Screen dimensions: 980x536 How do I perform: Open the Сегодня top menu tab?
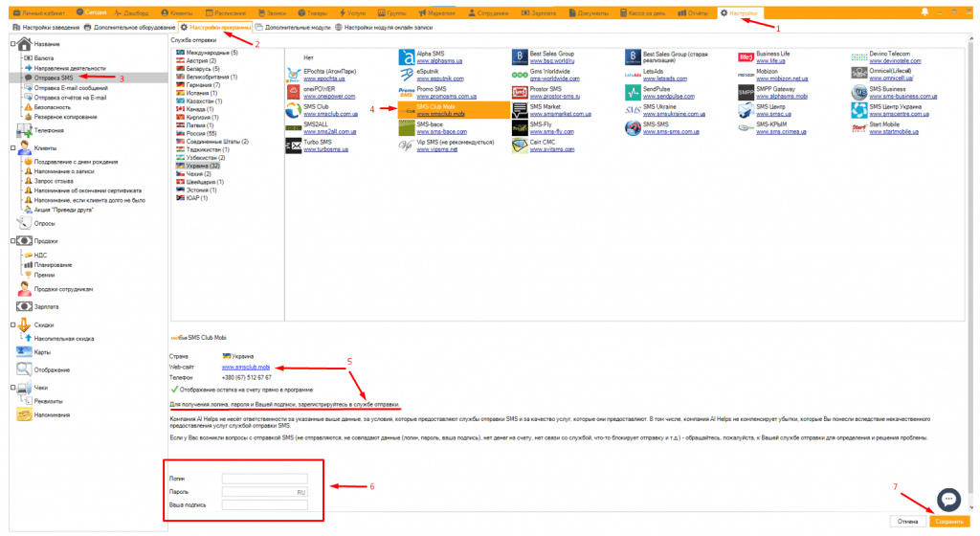[91, 12]
